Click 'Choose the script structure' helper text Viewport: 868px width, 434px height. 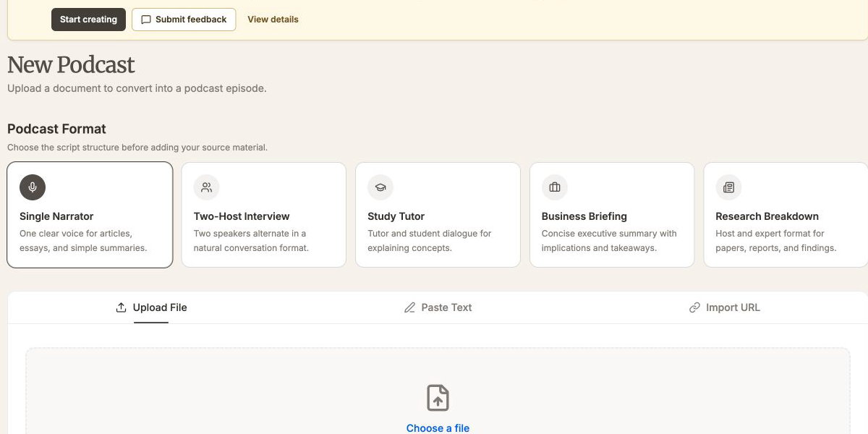(x=137, y=148)
